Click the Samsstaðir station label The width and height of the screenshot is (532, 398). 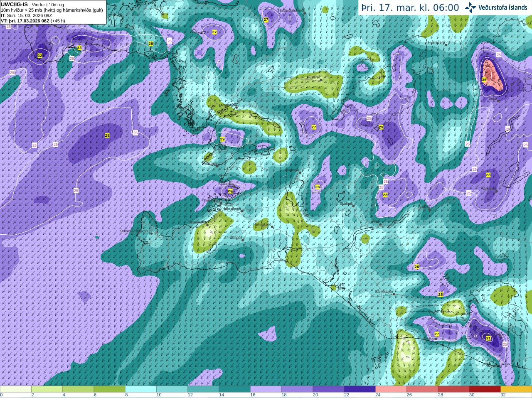click(384, 292)
